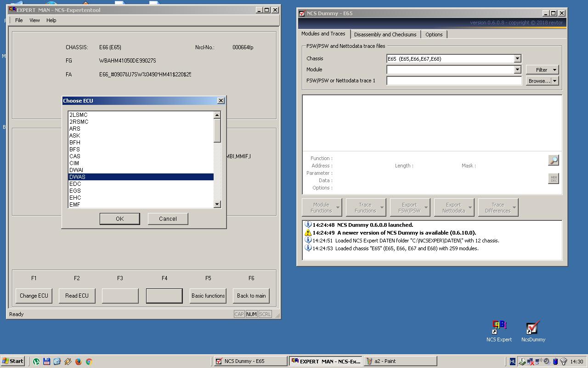Open the NcsDummy desktop shortcut
This screenshot has height=368, width=588.
(x=533, y=332)
